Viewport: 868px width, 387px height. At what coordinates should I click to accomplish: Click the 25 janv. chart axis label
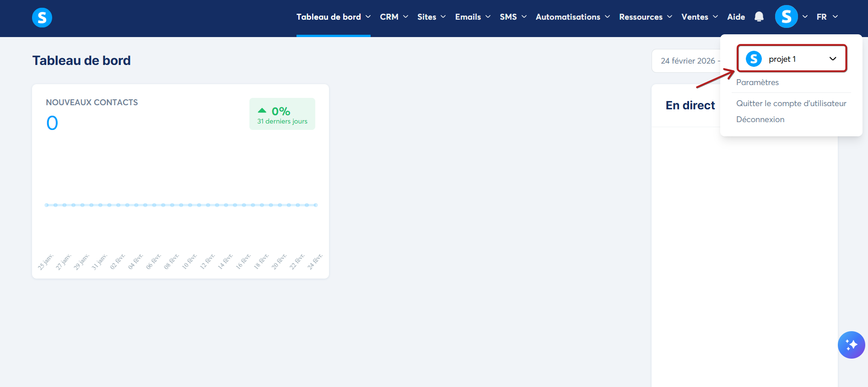coord(45,262)
